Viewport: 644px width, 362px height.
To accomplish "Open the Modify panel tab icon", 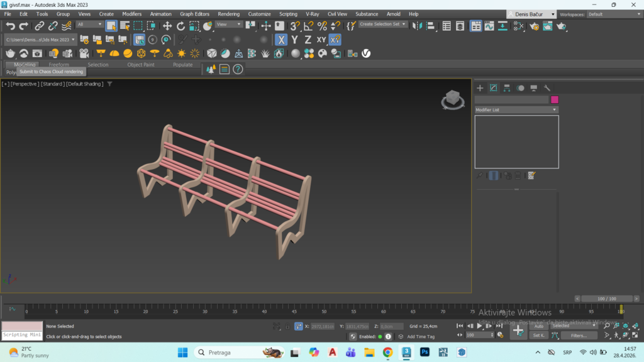I will tap(493, 88).
